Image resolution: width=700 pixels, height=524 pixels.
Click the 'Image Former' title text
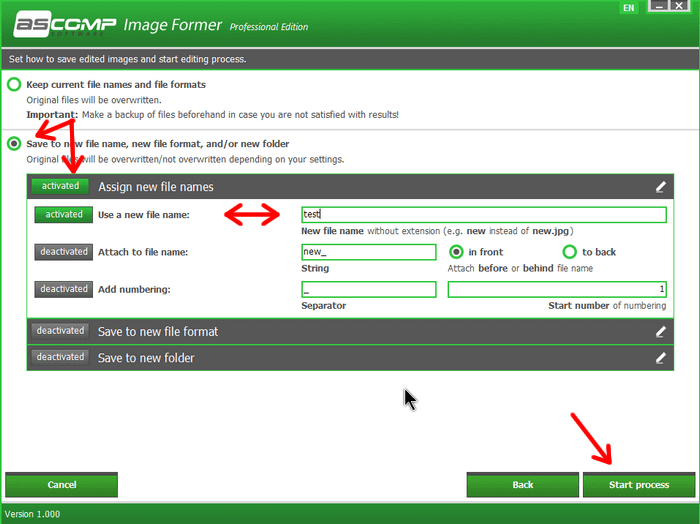pyautogui.click(x=172, y=25)
